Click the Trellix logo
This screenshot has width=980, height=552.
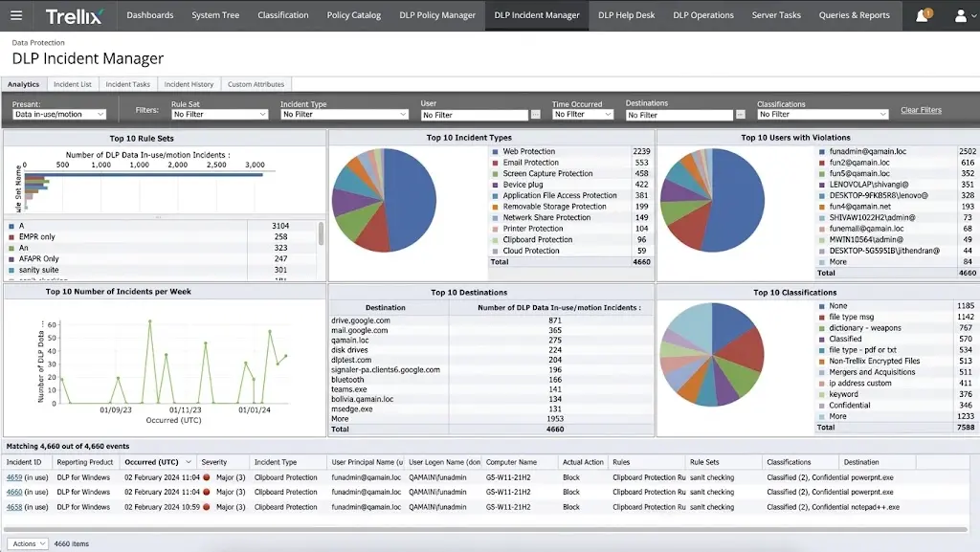pyautogui.click(x=75, y=15)
